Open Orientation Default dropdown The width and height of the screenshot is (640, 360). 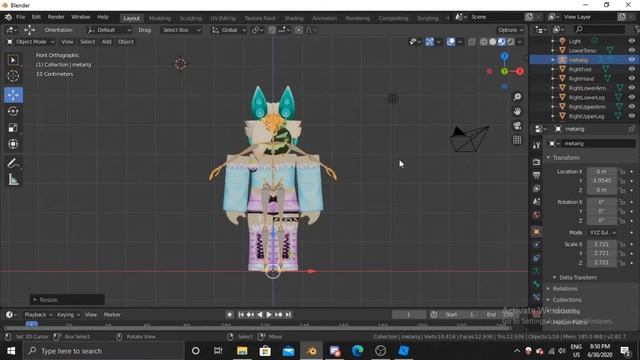[x=109, y=30]
